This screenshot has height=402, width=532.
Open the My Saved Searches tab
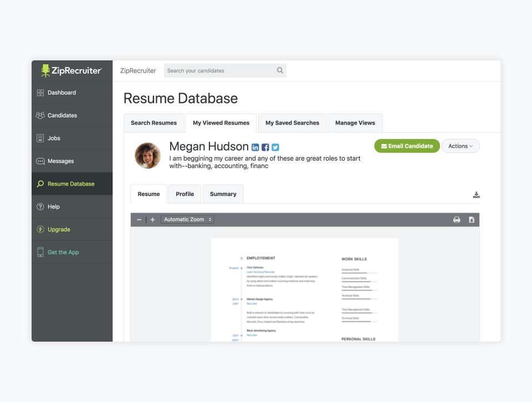(292, 123)
